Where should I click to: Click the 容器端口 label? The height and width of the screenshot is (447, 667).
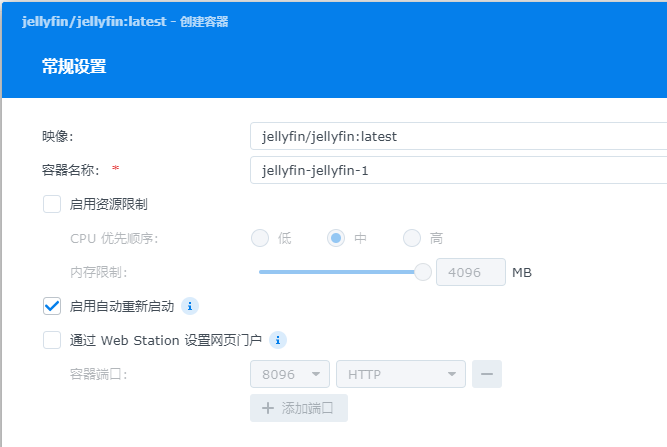pyautogui.click(x=99, y=374)
